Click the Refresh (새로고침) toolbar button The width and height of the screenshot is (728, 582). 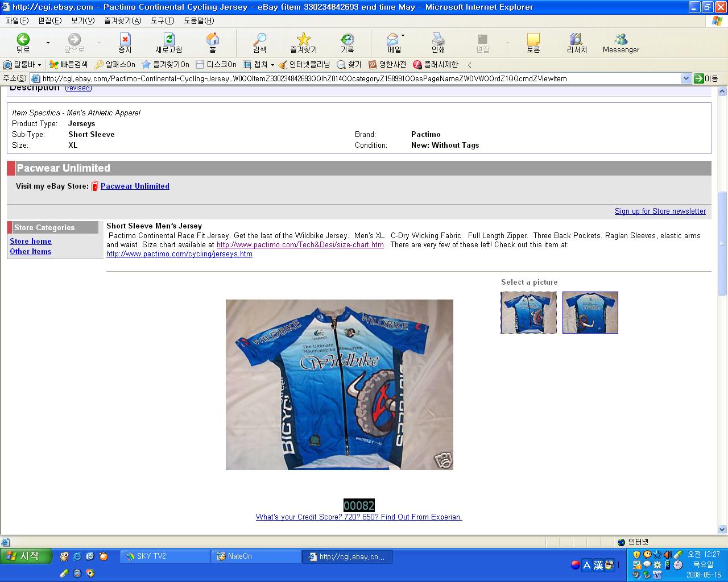point(169,43)
